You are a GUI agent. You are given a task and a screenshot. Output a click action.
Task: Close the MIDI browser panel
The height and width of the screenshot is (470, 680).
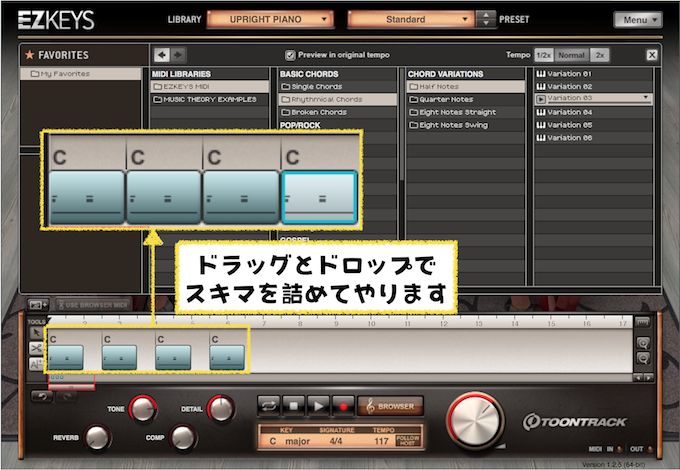pos(651,55)
